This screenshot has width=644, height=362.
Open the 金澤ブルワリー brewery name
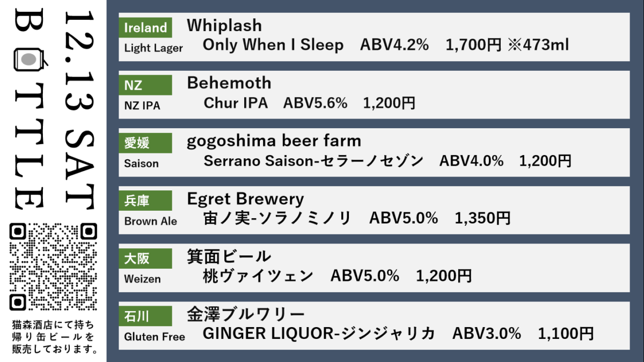(246, 314)
